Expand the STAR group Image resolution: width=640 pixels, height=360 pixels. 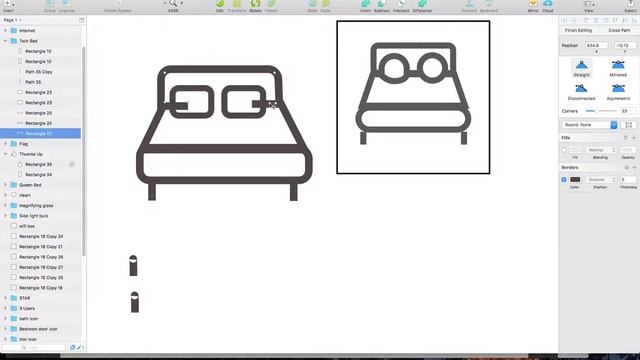(5, 298)
